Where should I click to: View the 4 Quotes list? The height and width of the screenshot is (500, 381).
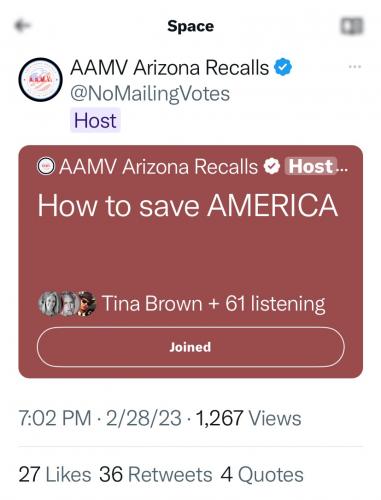point(262,474)
